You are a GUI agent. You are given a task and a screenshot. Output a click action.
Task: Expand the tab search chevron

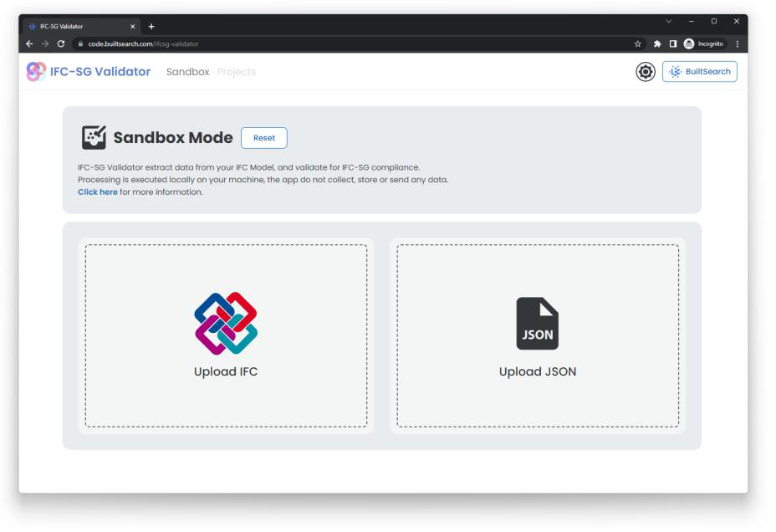pos(669,21)
